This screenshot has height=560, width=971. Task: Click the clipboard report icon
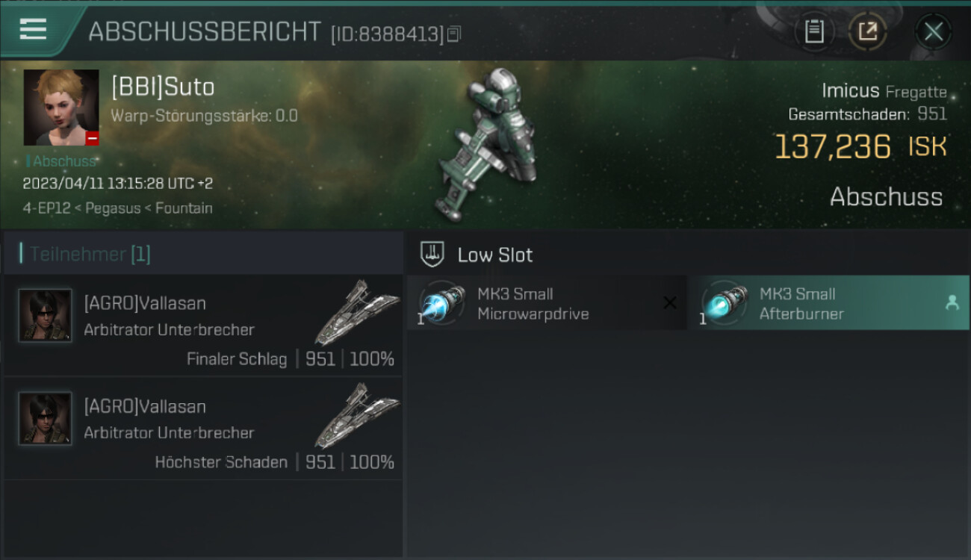[814, 31]
